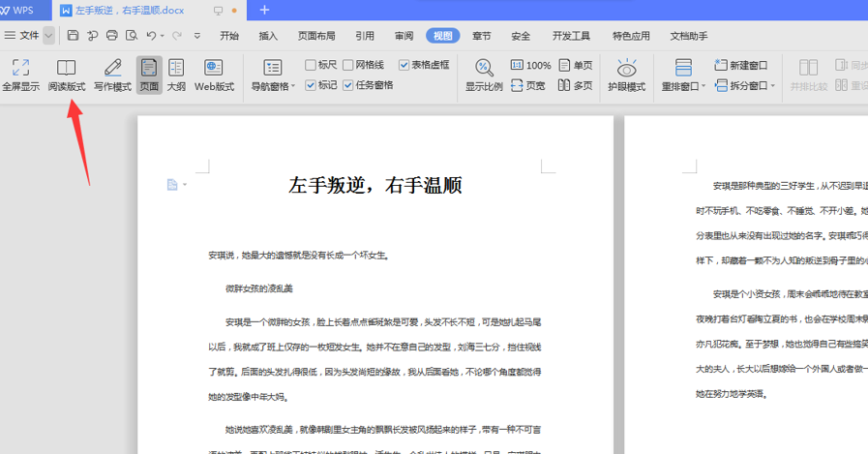Click the document title 左手叛逆，右手温顺
This screenshot has height=454, width=868.
[x=374, y=185]
